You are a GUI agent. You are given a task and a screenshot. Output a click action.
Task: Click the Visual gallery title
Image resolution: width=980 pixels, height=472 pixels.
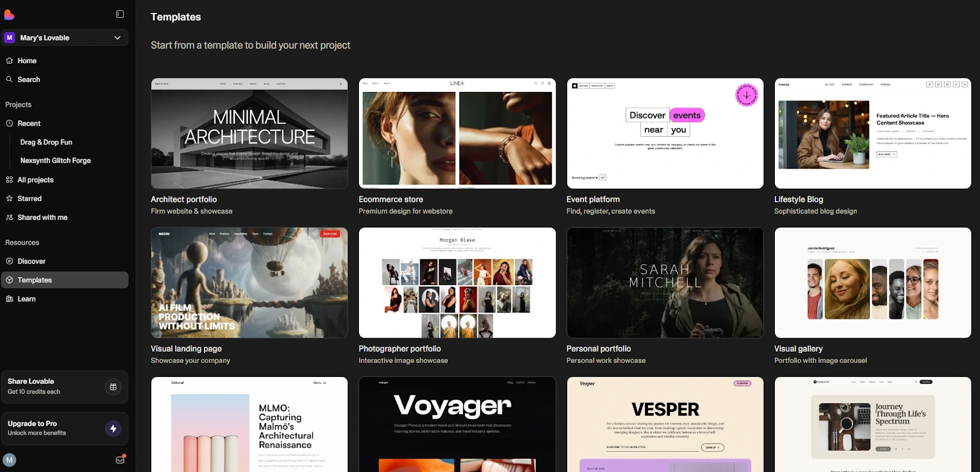tap(798, 349)
